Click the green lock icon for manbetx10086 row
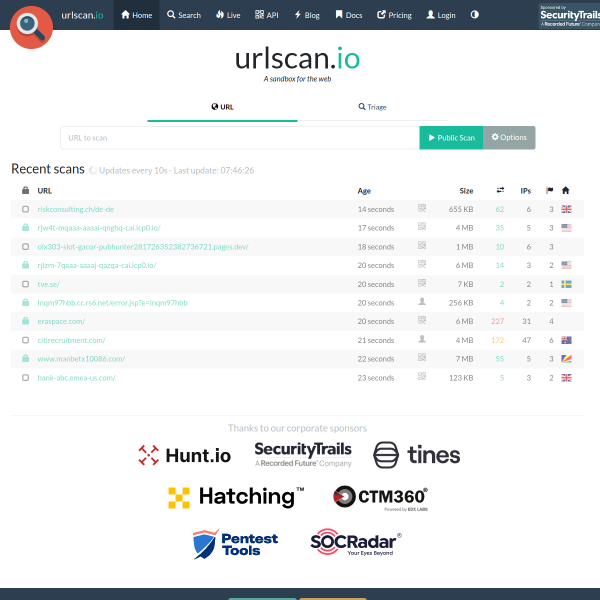600x600 pixels. pyautogui.click(x=26, y=359)
